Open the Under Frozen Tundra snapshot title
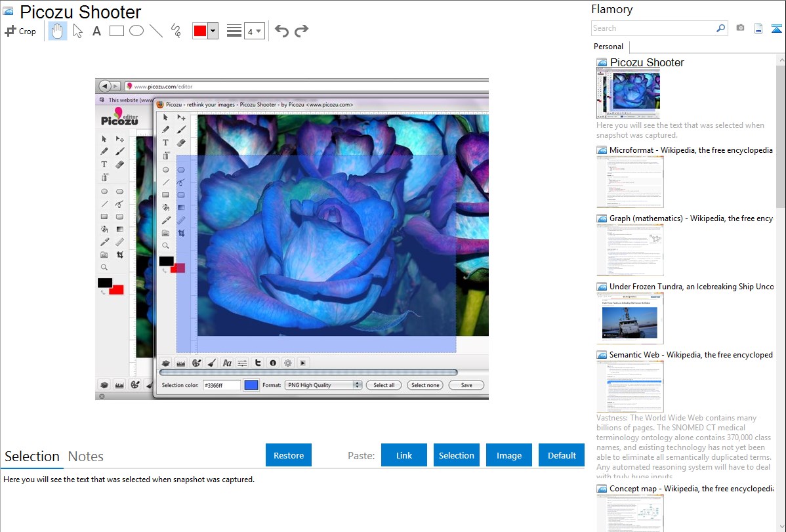 tap(692, 286)
